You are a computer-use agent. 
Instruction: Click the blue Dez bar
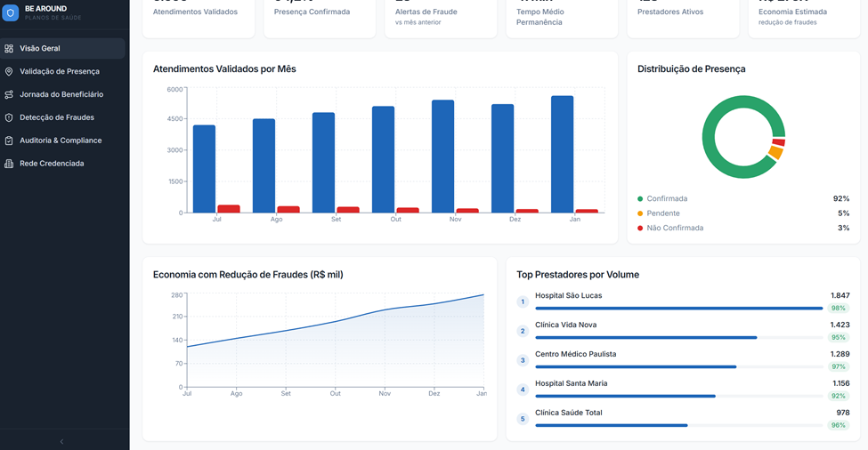point(503,158)
